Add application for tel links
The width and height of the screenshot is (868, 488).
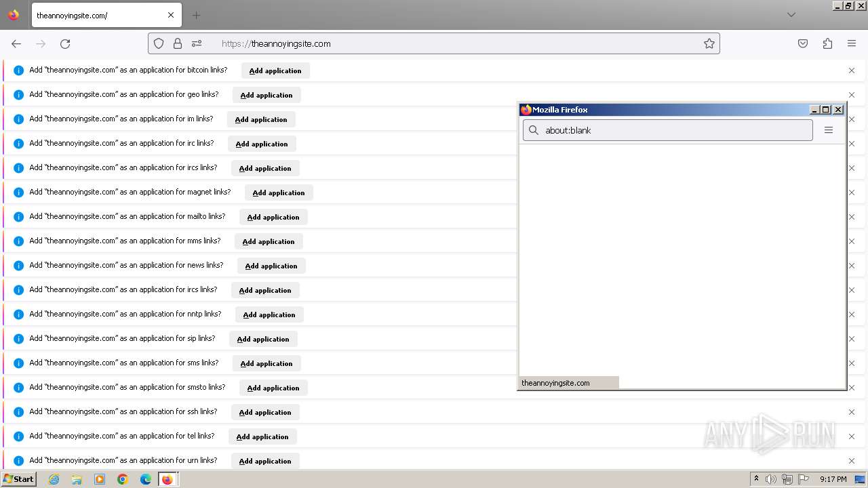262,436
